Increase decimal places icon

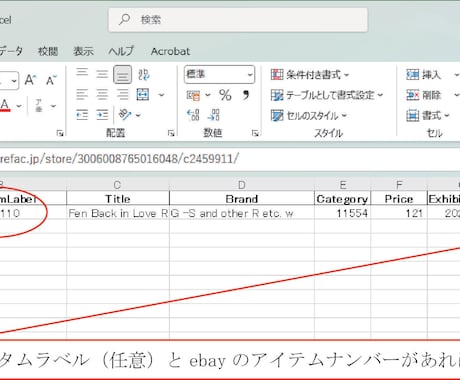tap(193, 115)
